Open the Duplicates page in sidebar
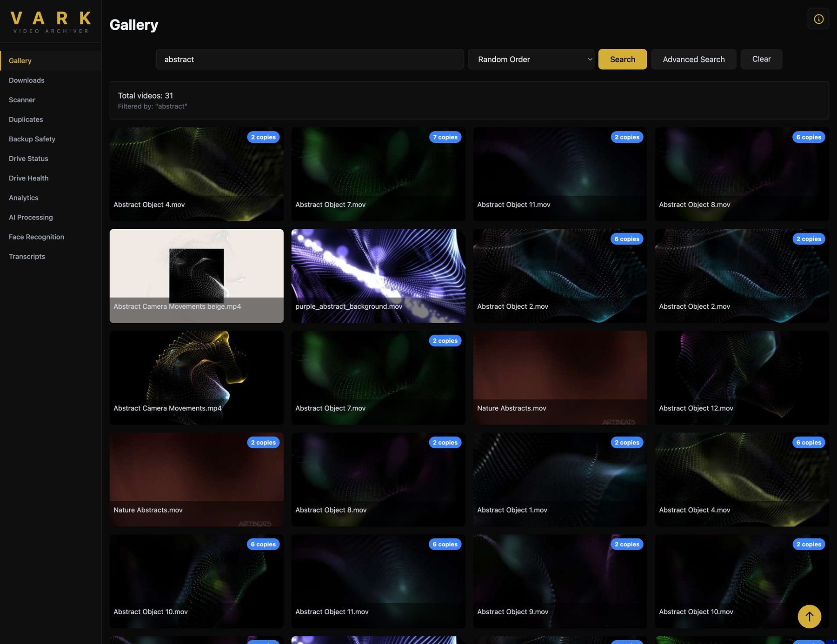This screenshot has width=837, height=644. point(26,120)
